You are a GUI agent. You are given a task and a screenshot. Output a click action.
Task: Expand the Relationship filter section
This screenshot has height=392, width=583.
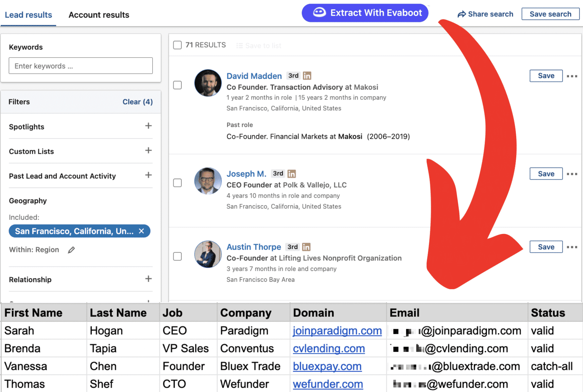(149, 279)
